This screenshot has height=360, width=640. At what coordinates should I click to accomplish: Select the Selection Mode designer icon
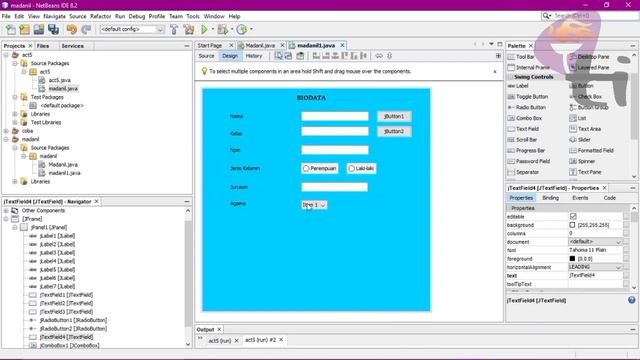pyautogui.click(x=278, y=56)
